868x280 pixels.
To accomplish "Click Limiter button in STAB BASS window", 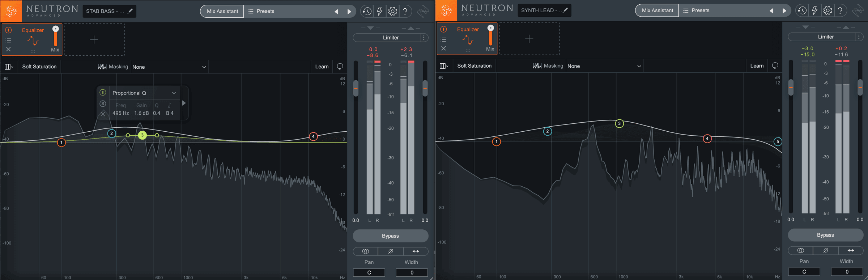I will [x=387, y=38].
